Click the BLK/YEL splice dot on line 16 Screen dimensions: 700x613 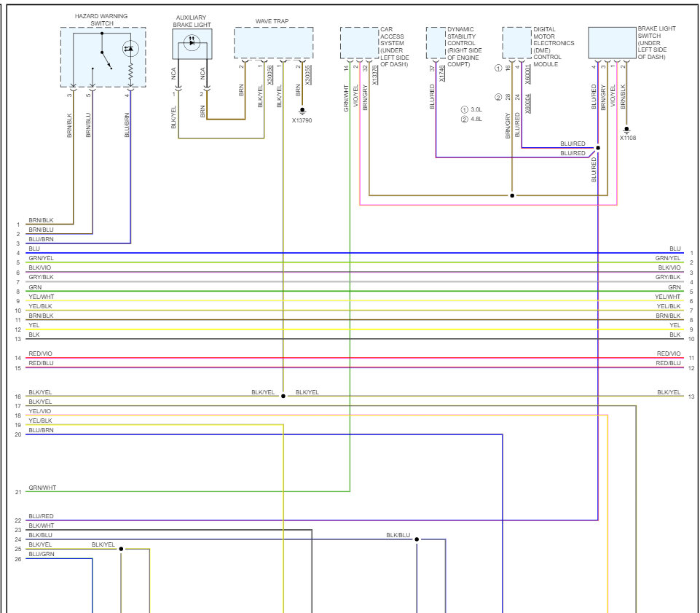(283, 396)
